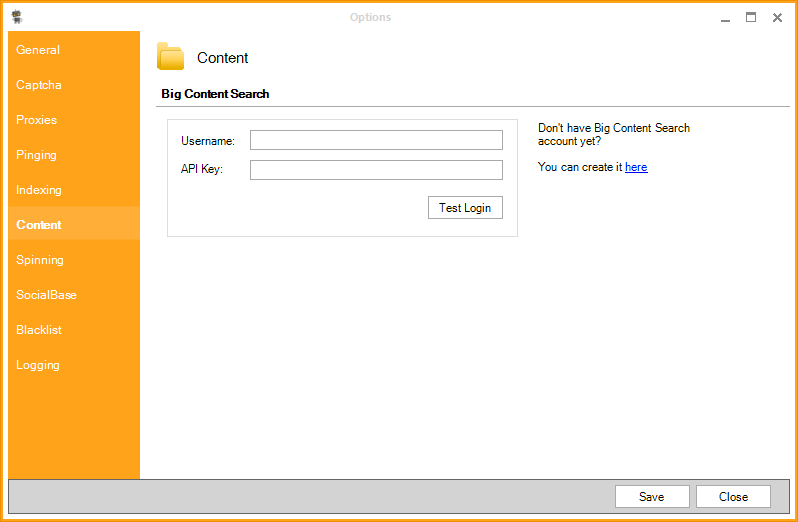
Task: Test the Big Content Search login
Action: click(x=465, y=208)
